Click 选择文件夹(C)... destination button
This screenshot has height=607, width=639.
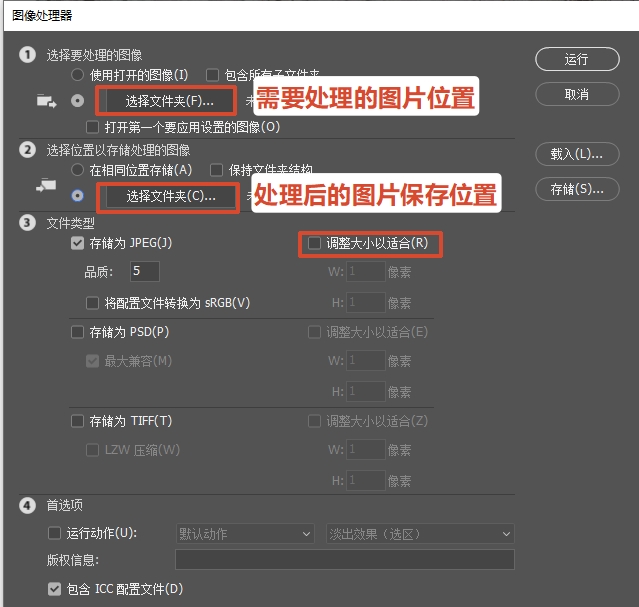click(x=171, y=196)
